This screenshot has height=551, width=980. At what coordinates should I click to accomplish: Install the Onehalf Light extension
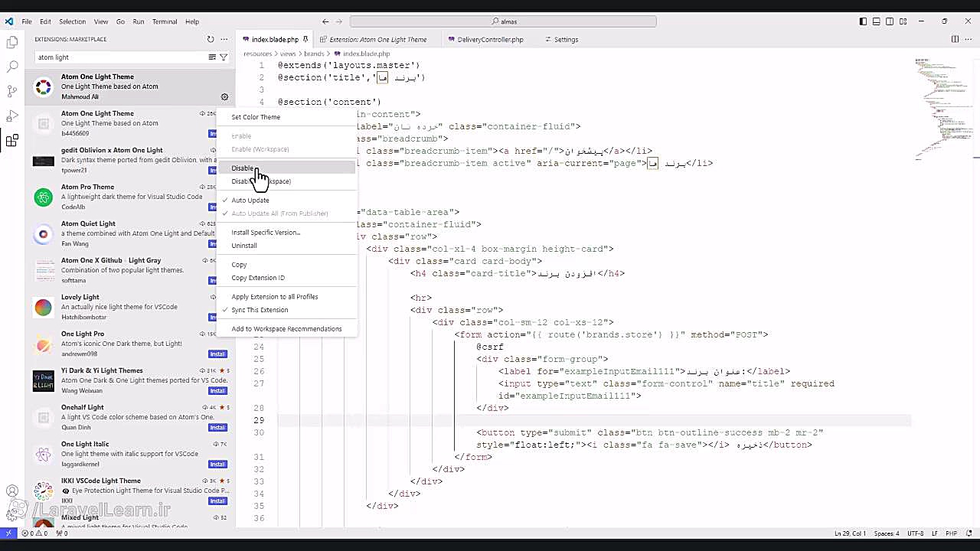tap(217, 428)
